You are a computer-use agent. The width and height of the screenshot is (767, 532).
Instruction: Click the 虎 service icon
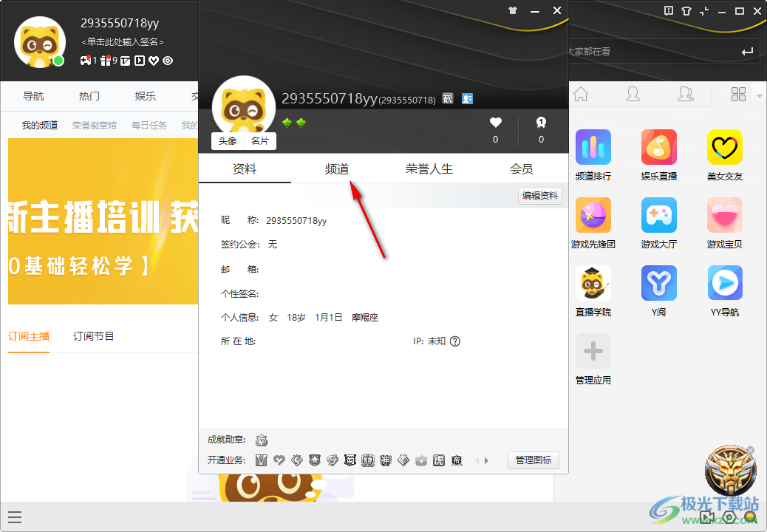pos(439,460)
